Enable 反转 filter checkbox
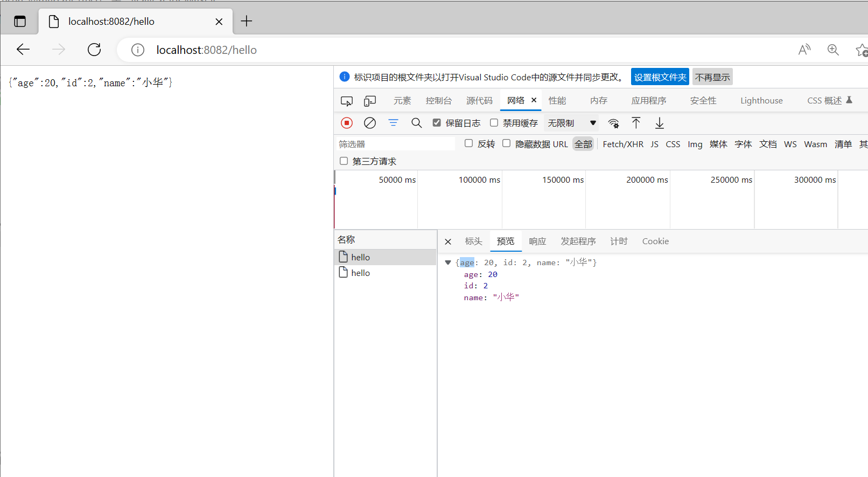 tap(468, 143)
